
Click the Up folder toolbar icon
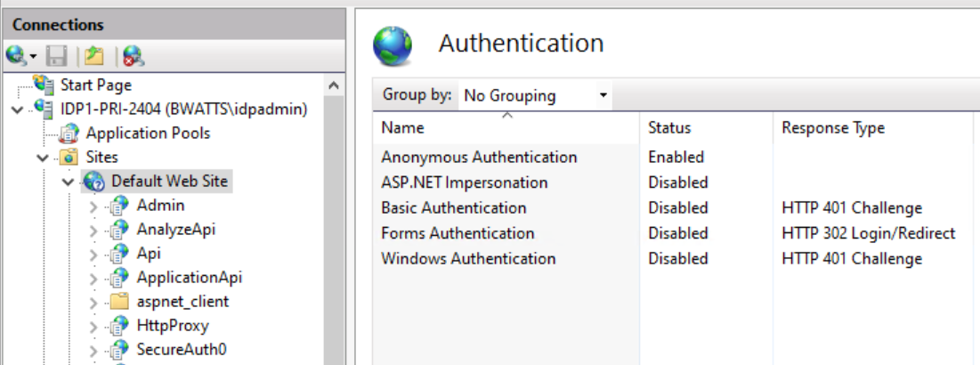pos(94,56)
